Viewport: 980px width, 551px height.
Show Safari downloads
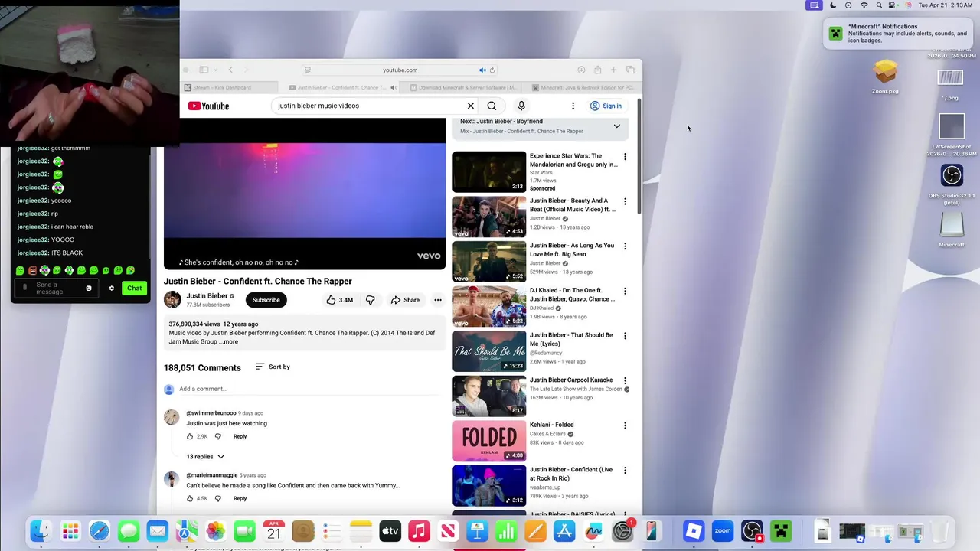[581, 70]
